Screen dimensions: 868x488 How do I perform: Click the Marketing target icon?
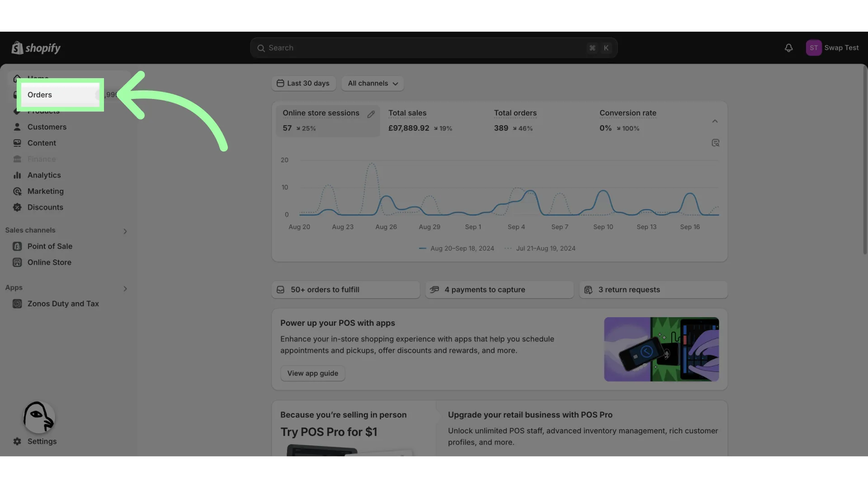(17, 191)
